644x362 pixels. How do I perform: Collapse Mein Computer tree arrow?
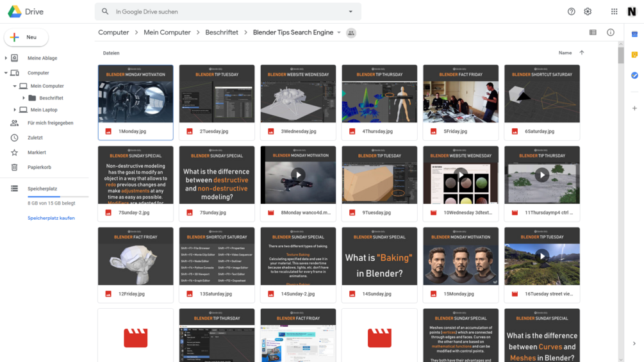15,86
